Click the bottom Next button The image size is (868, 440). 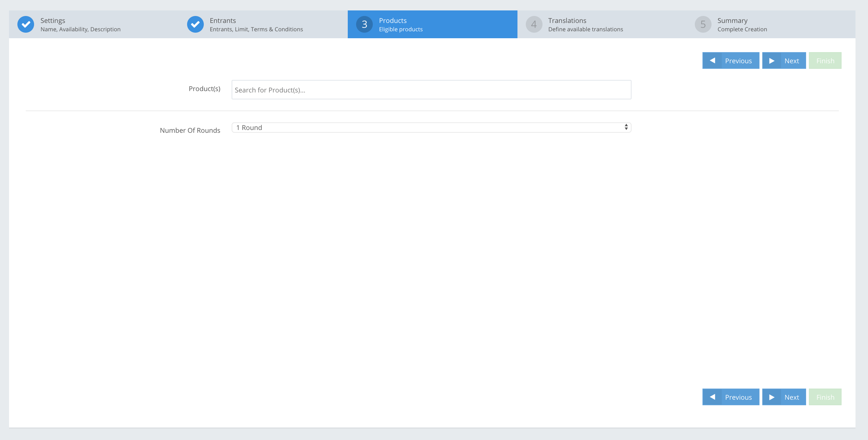coord(784,397)
